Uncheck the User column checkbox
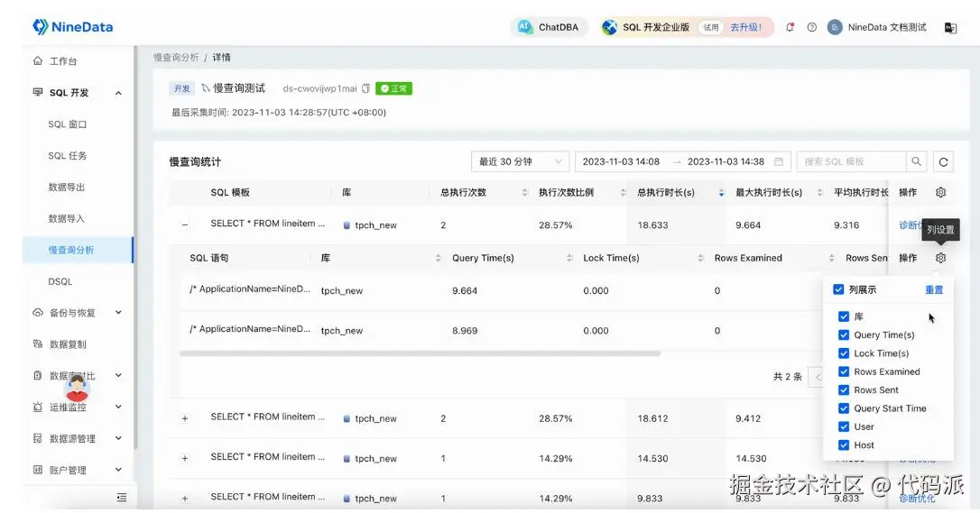 point(844,426)
